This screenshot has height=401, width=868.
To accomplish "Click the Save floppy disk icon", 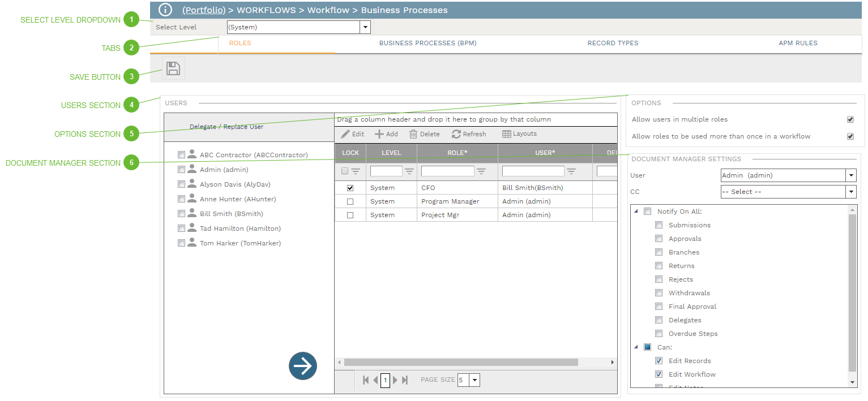I will (x=173, y=69).
